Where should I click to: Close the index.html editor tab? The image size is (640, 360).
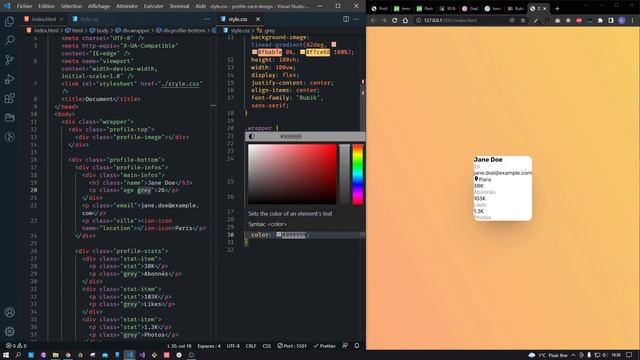pyautogui.click(x=62, y=19)
